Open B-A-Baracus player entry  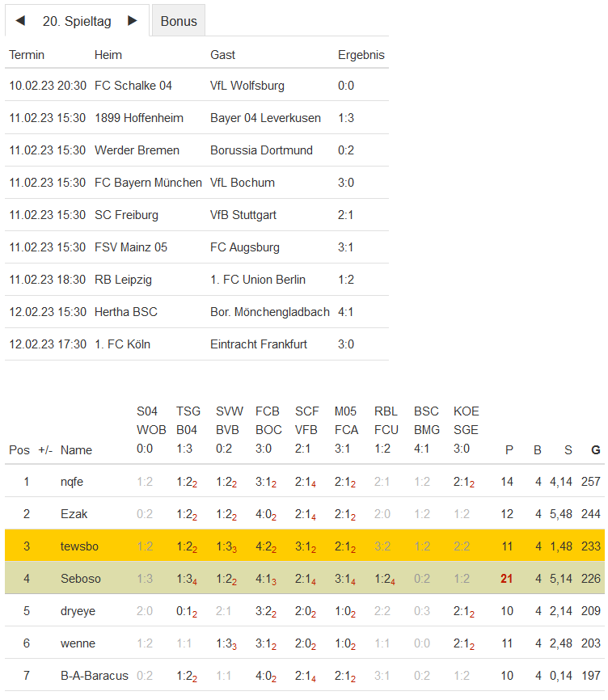point(94,676)
